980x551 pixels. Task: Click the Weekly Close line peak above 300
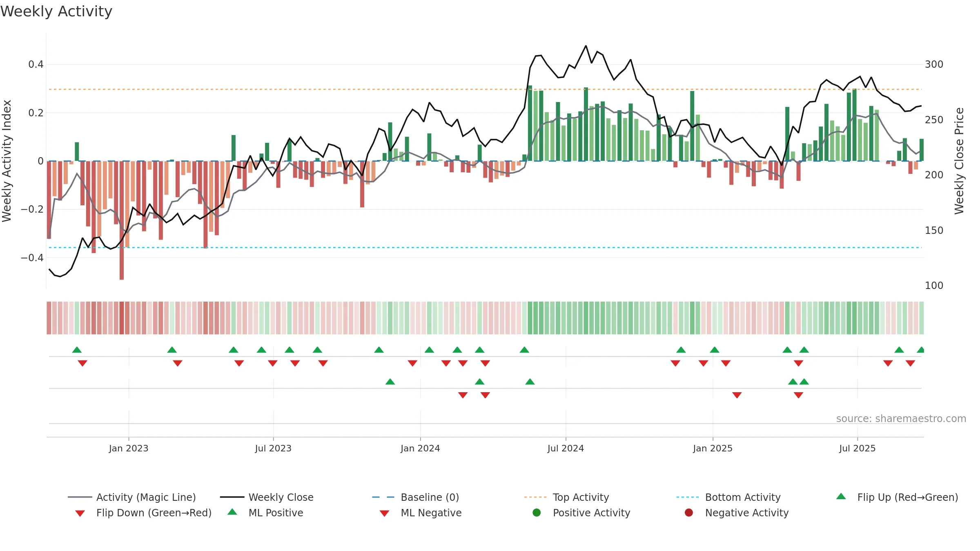click(586, 46)
